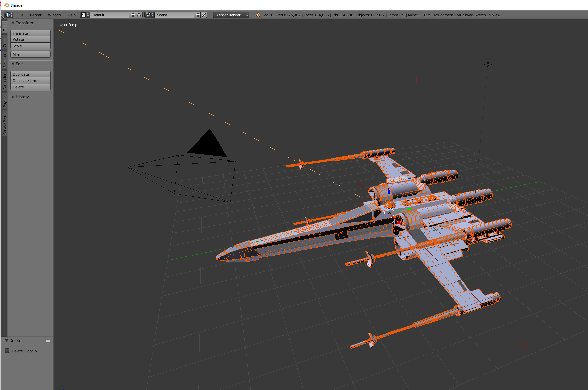
Task: Click the Verts:175,982 statistic
Action: [x=289, y=15]
